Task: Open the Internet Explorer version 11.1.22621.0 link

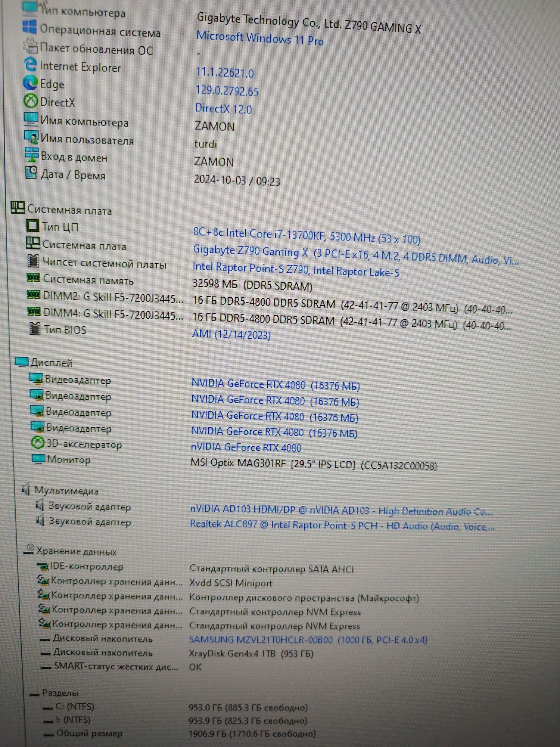Action: point(225,72)
